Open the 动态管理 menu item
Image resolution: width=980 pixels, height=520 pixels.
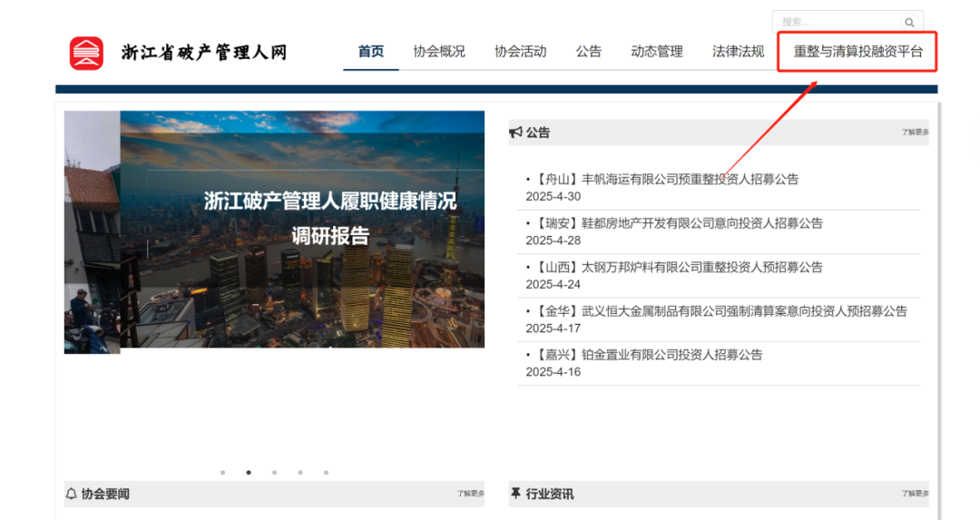657,51
